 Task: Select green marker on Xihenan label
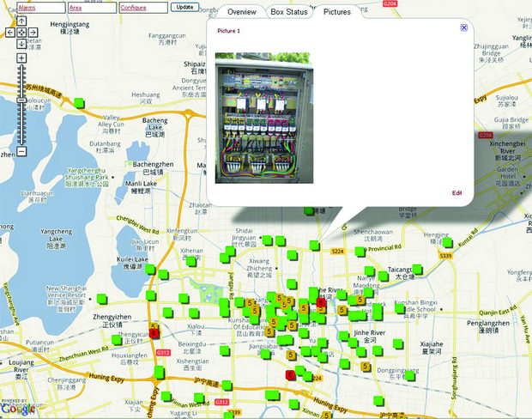[x=191, y=261]
